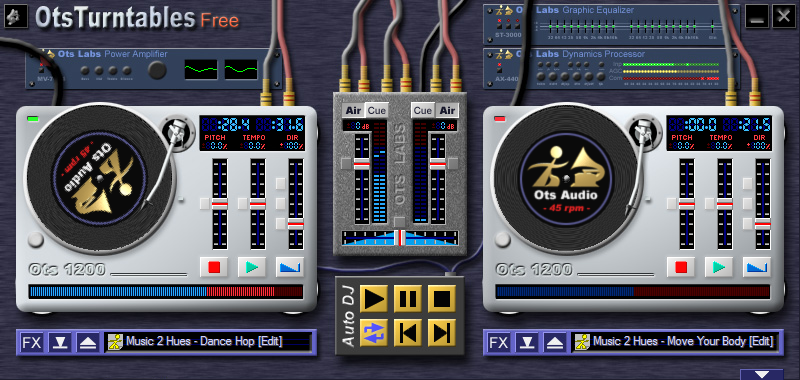This screenshot has width=800, height=380.
Task: Start the right deck with green play button
Action: [719, 267]
